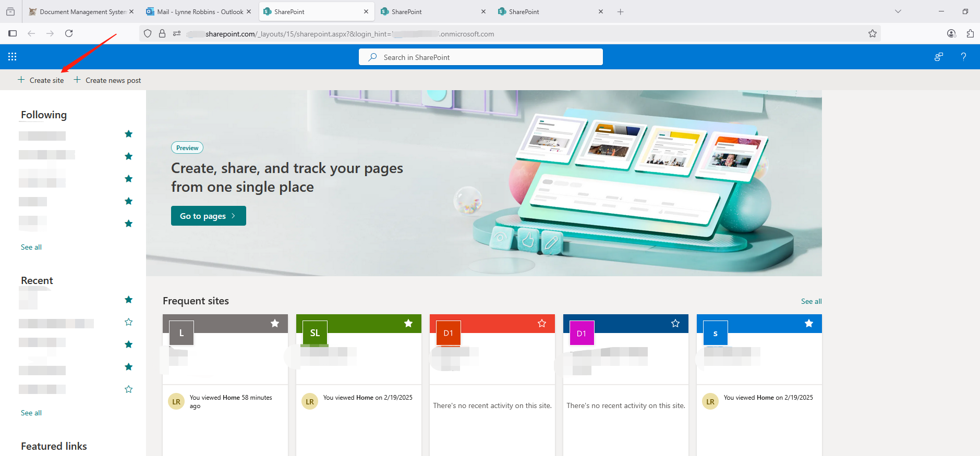Reload the page with the refresh icon

[x=69, y=33]
